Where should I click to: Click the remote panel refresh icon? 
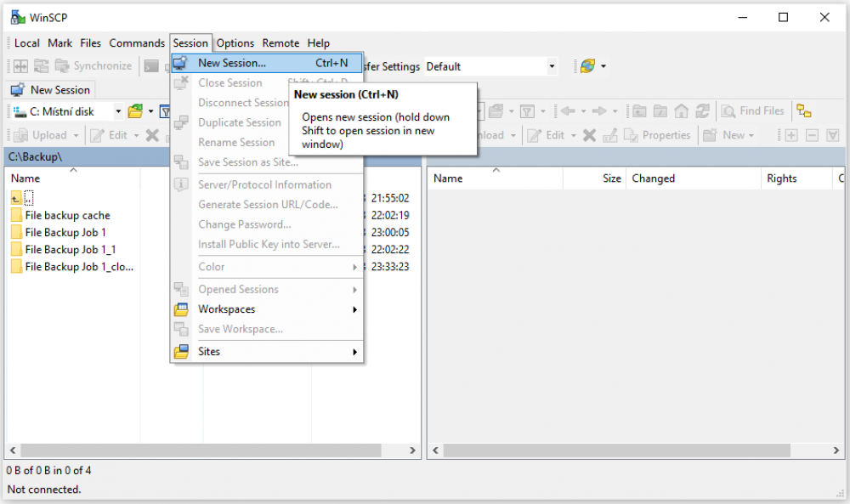pos(702,111)
